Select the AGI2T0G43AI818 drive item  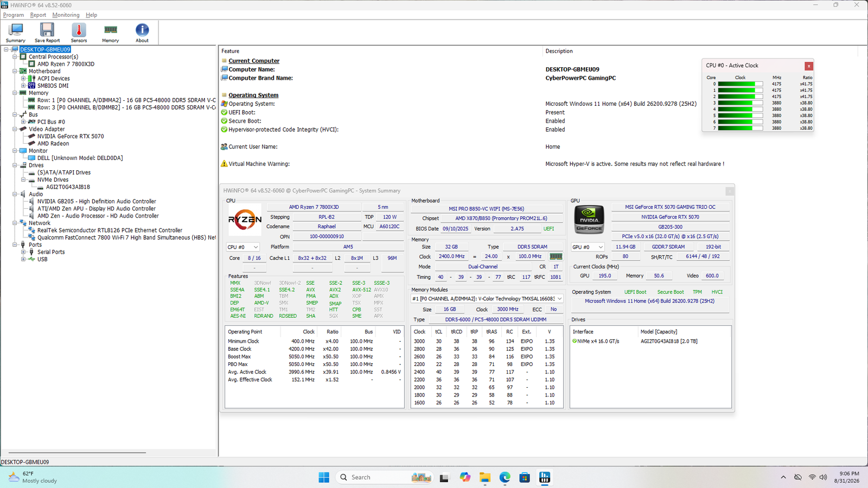pyautogui.click(x=68, y=187)
